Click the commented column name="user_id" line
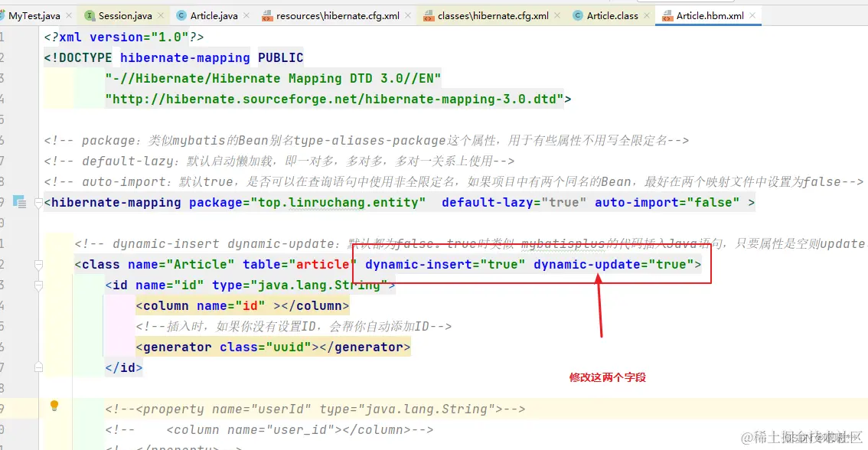Screen dimensions: 868x450 (269, 429)
